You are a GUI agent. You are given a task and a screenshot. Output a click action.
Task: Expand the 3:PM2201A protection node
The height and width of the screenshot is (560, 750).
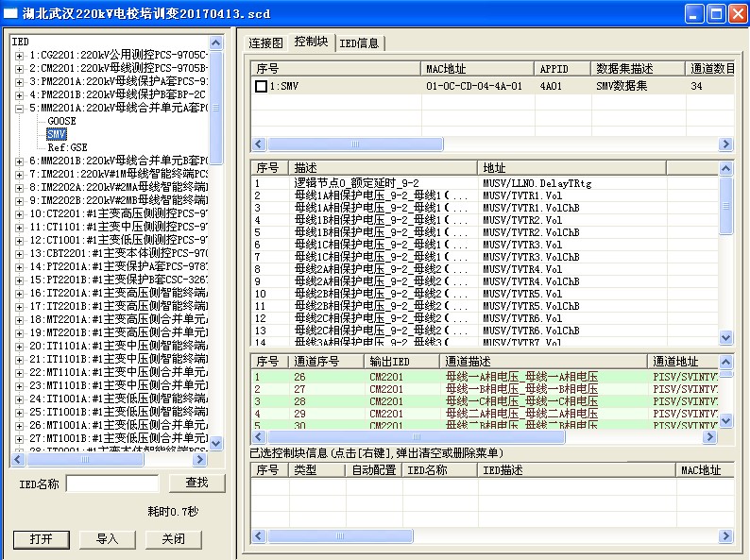[x=20, y=82]
